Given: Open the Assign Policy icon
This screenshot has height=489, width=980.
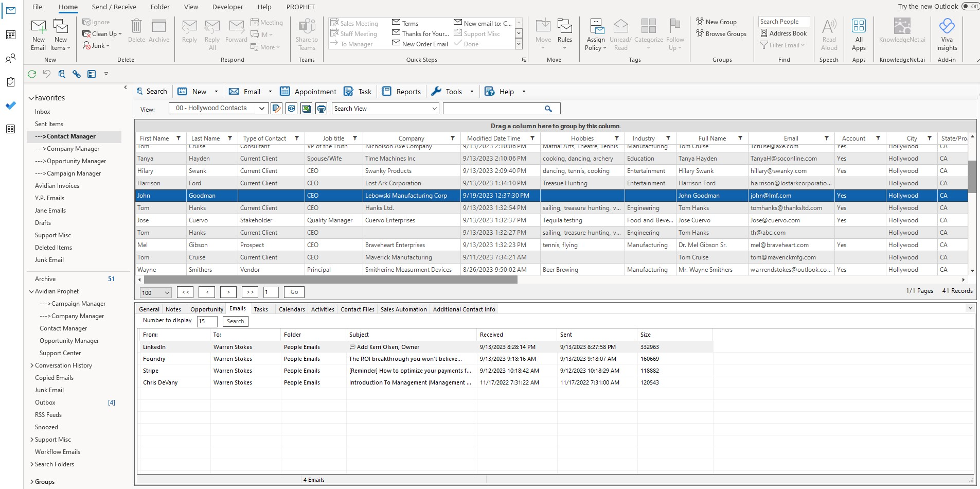Looking at the screenshot, I should pyautogui.click(x=596, y=34).
